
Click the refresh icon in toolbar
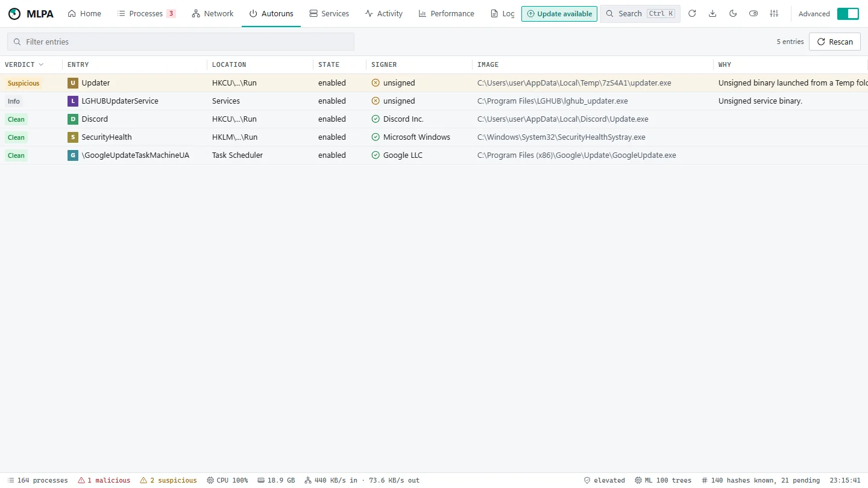(692, 13)
